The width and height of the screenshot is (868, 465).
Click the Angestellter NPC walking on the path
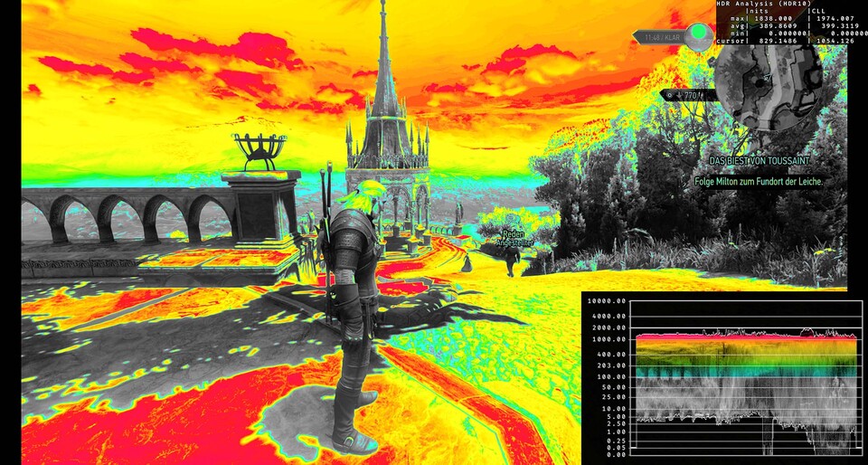(x=512, y=261)
